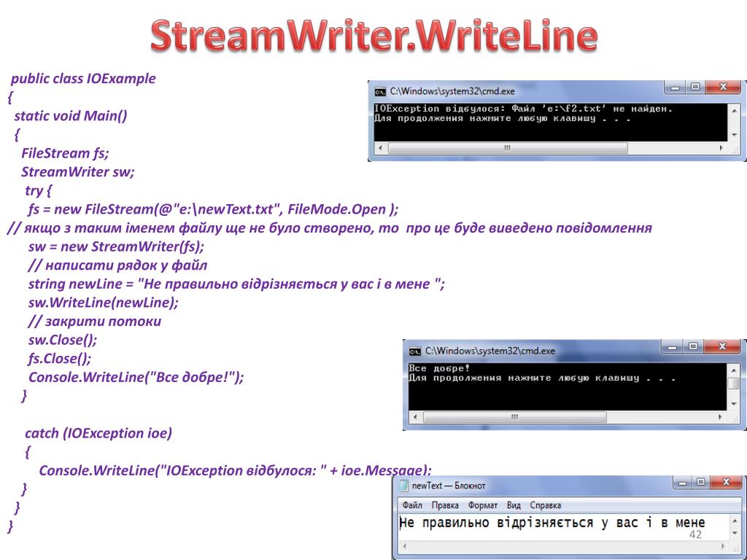Maximize the newText Notepad window

700,483
